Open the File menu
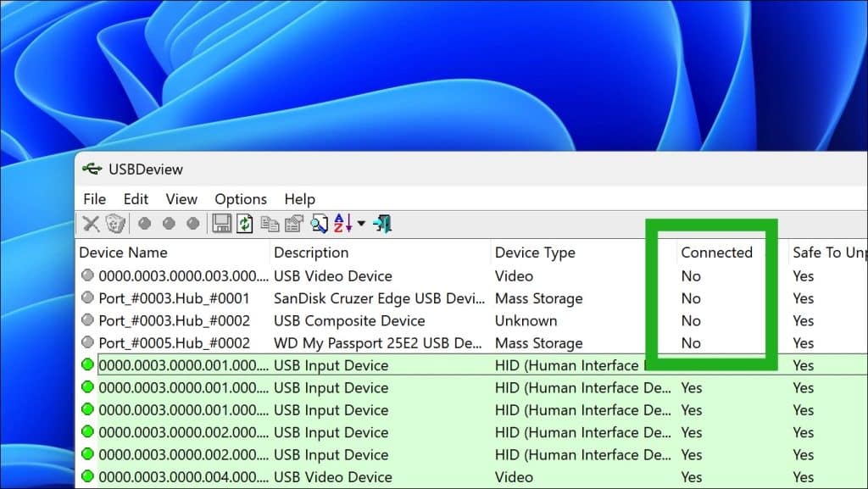 click(95, 199)
